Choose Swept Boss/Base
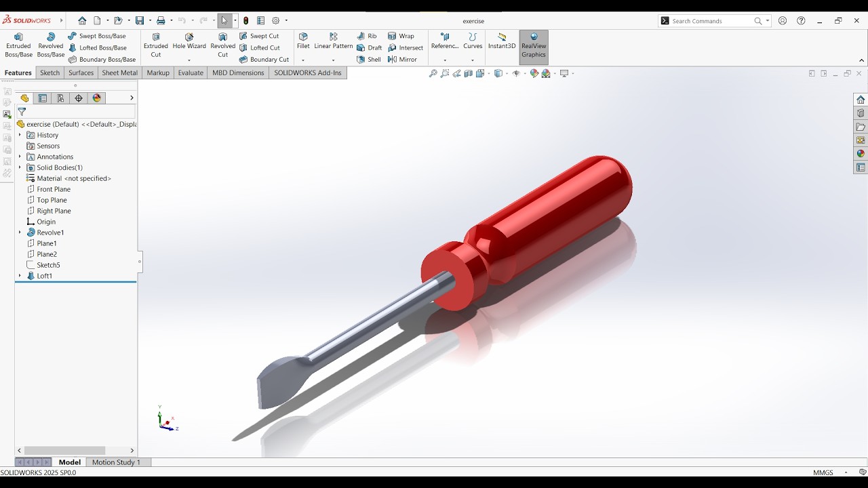This screenshot has height=488, width=868. [97, 36]
